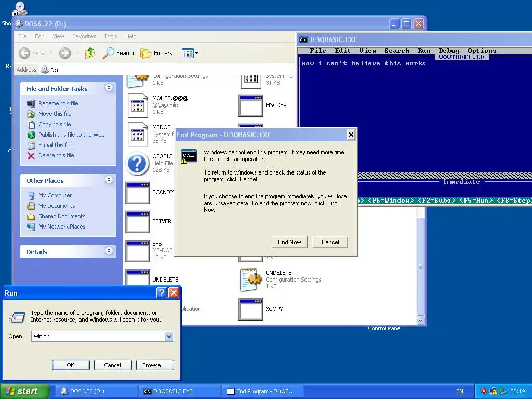Switch to D:\QBASIC.EXE taskbar button

[x=179, y=391]
